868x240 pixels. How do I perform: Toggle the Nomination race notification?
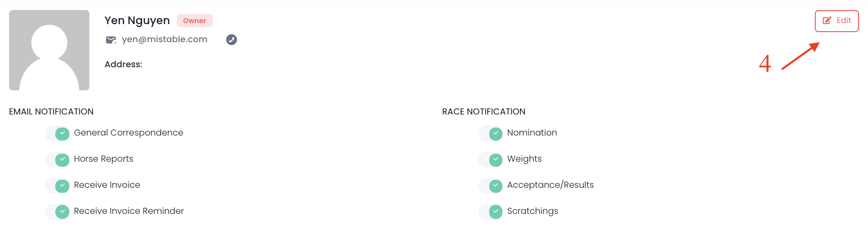pyautogui.click(x=491, y=134)
